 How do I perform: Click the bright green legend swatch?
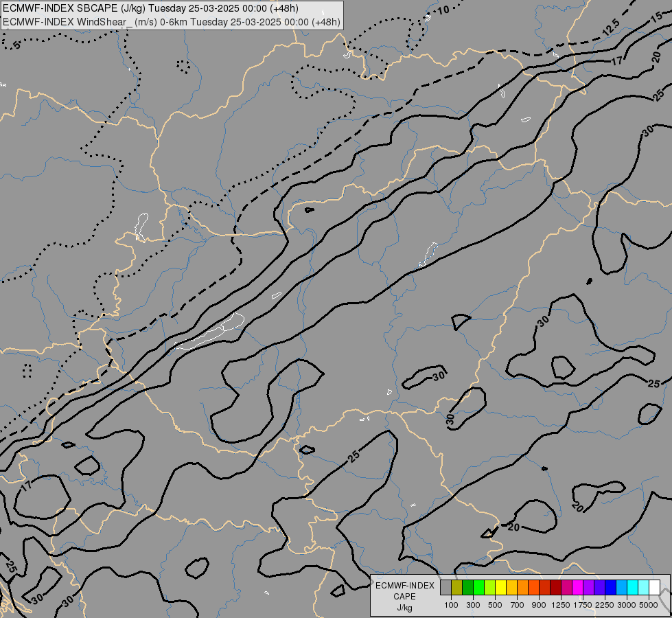478,588
